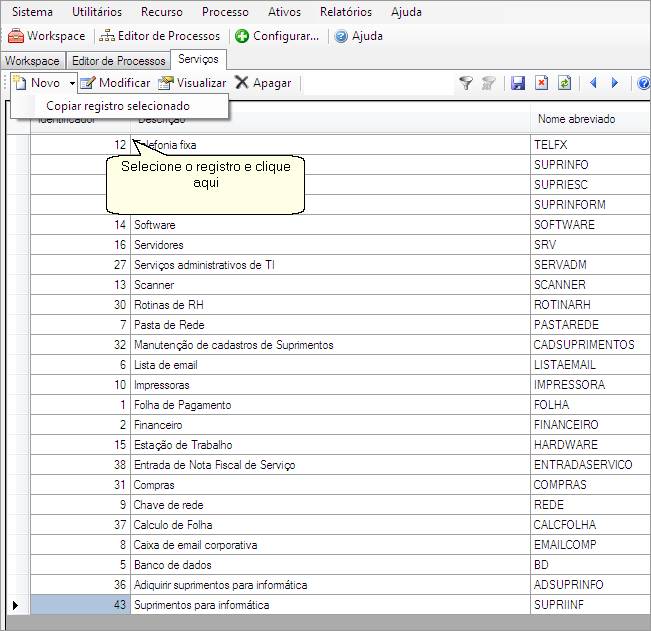Click the Visualizar button
This screenshot has height=631, width=651.
pyautogui.click(x=192, y=83)
